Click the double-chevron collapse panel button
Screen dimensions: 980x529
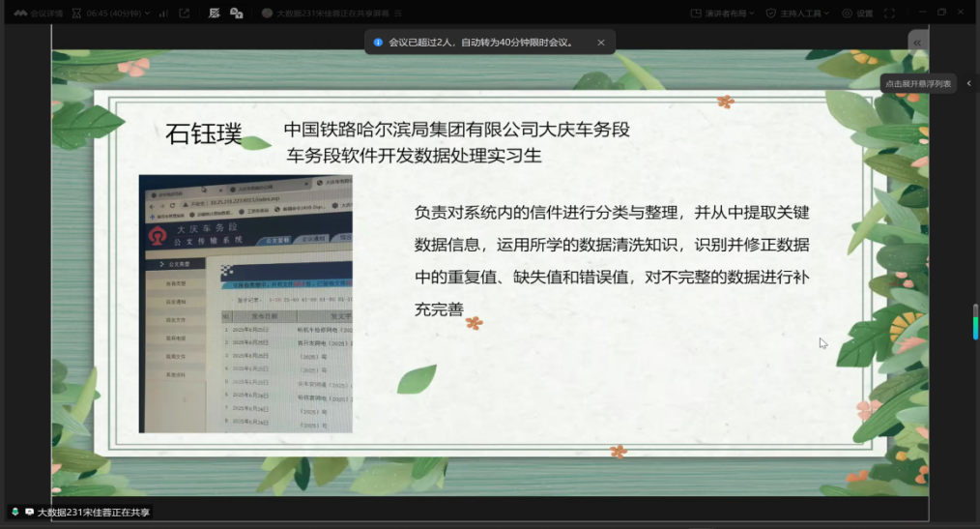917,43
